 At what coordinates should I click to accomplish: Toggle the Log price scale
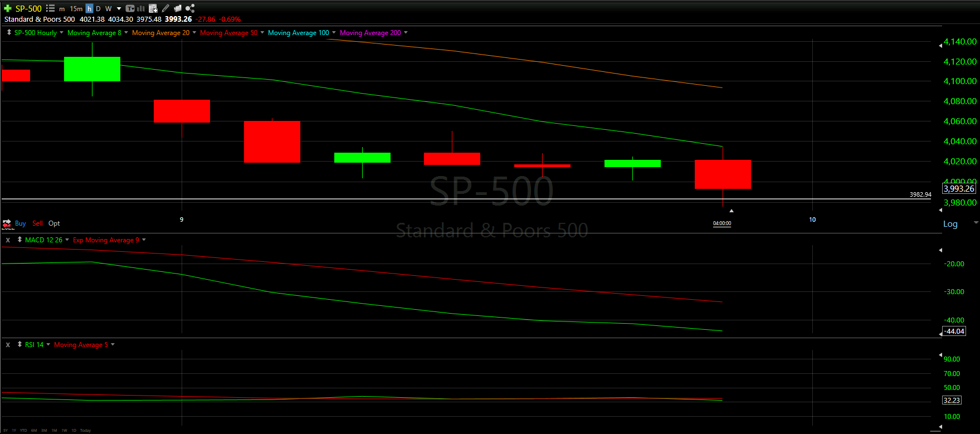coord(950,224)
